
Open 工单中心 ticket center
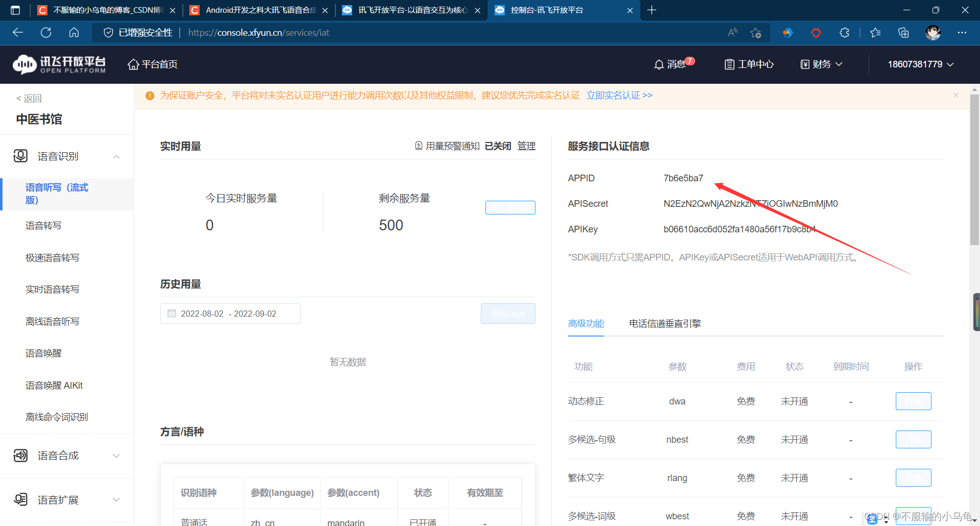[x=749, y=64]
